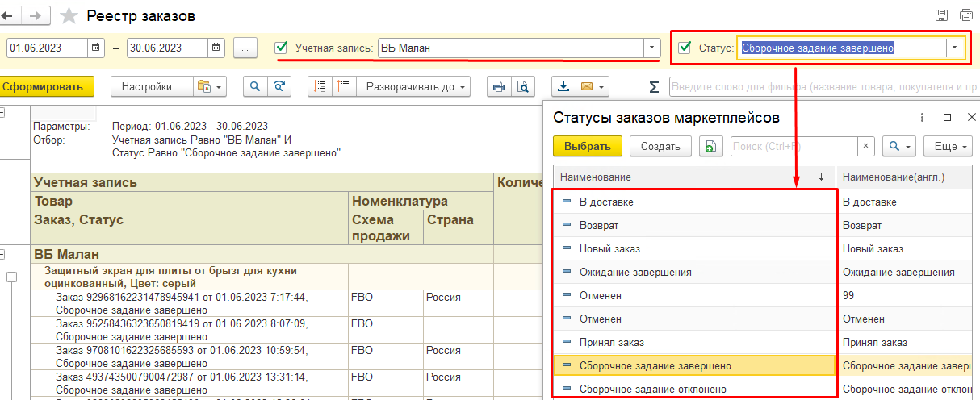Viewport: 980px width, 400px height.
Task: Collapse the ВБ Малан group
Action: 2,252
